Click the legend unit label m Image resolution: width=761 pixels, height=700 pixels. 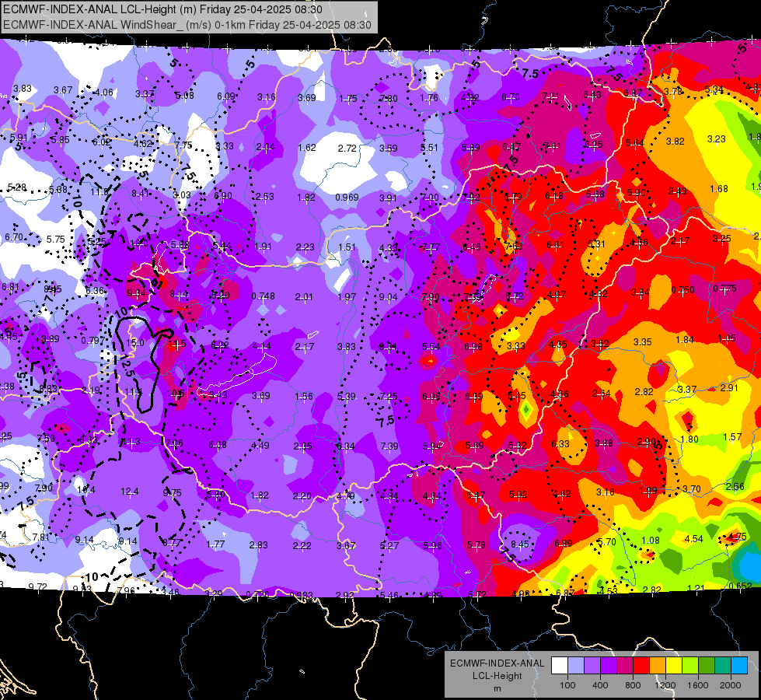[497, 688]
